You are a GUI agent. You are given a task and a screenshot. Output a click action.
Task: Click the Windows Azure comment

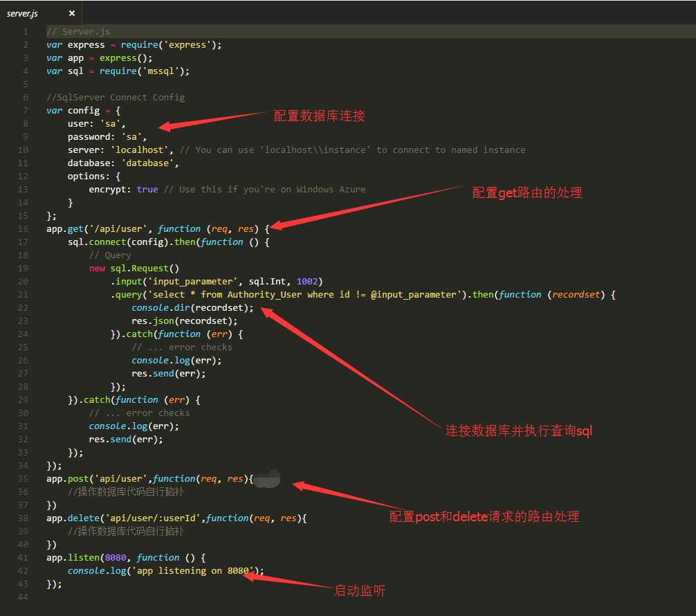[x=264, y=190]
